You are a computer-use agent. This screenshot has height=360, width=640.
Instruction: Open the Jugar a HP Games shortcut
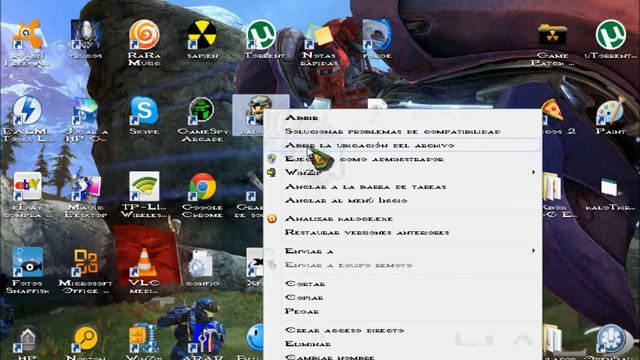[x=86, y=111]
